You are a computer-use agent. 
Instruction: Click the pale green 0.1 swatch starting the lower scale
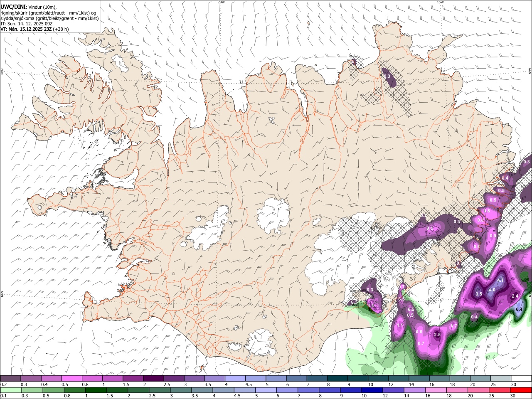coord(11,390)
